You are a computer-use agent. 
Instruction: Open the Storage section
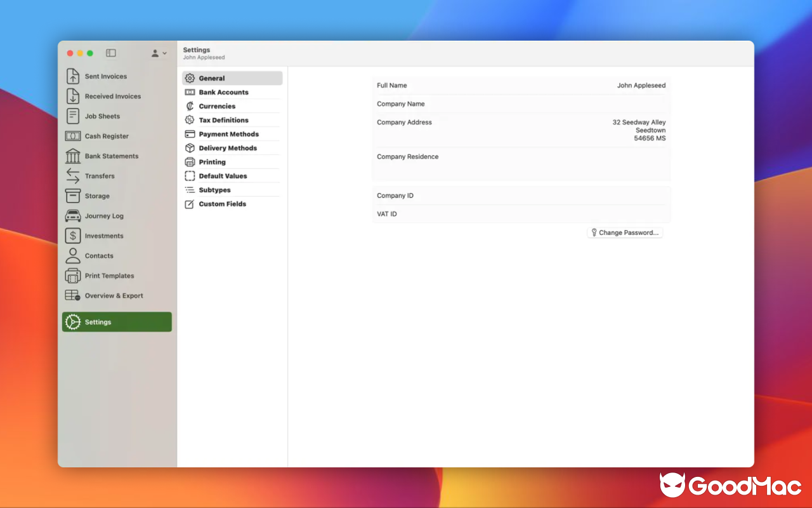97,196
